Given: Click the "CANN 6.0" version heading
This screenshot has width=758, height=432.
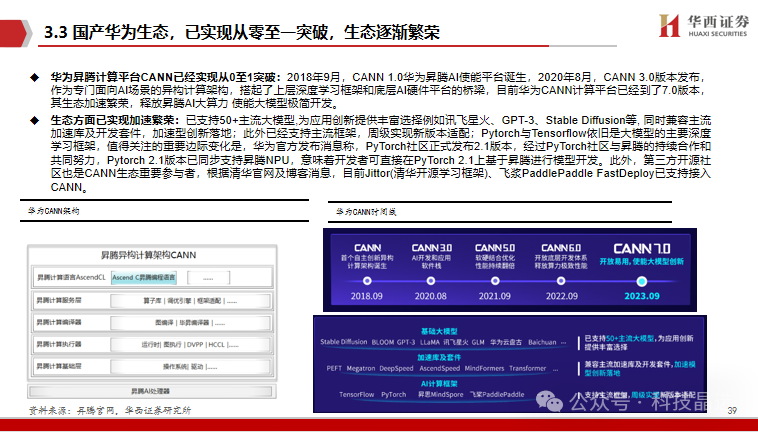Looking at the screenshot, I should (561, 248).
